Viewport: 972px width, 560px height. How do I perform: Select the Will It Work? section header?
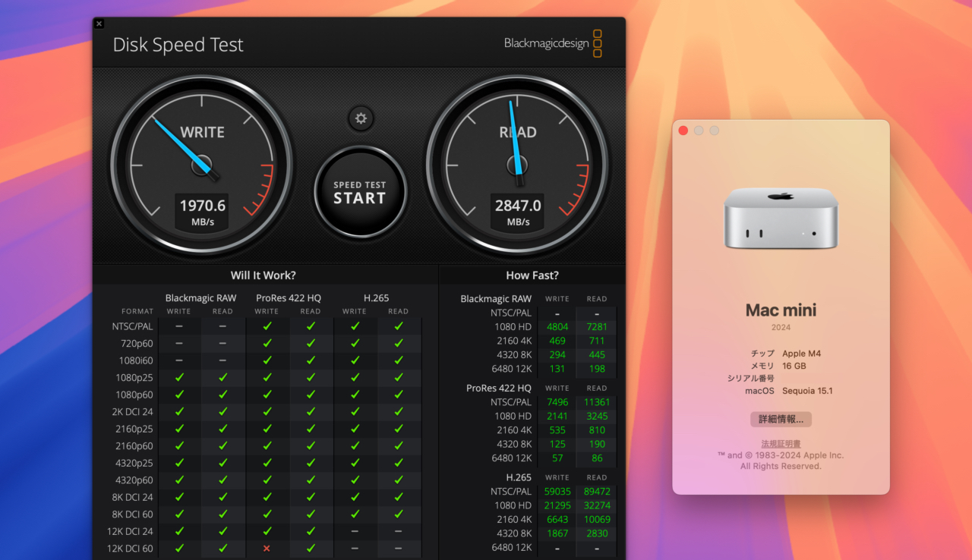[x=264, y=275]
